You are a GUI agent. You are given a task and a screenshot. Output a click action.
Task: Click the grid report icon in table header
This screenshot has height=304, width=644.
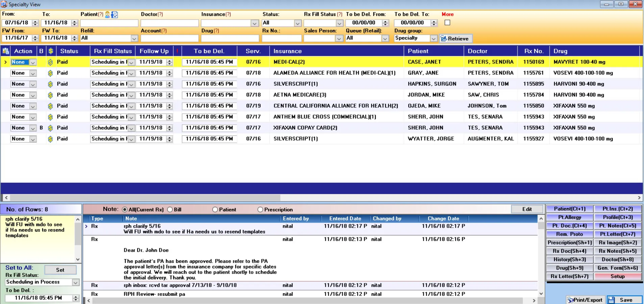coord(6,51)
